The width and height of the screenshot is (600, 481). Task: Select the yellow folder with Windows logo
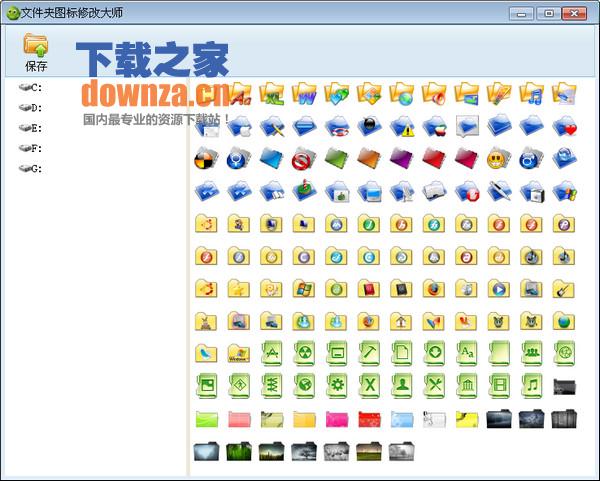coord(304,289)
